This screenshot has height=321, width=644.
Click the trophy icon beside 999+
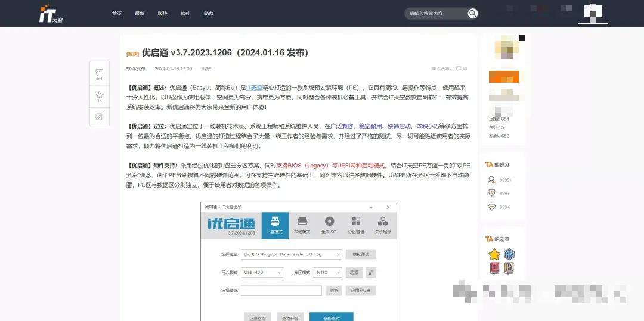(491, 193)
